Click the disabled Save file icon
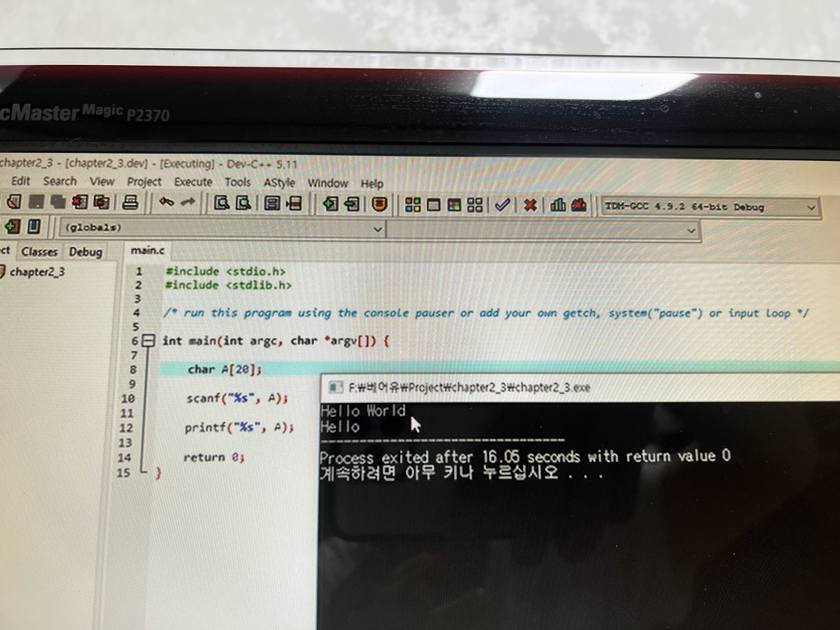Image resolution: width=840 pixels, height=630 pixels. click(36, 202)
